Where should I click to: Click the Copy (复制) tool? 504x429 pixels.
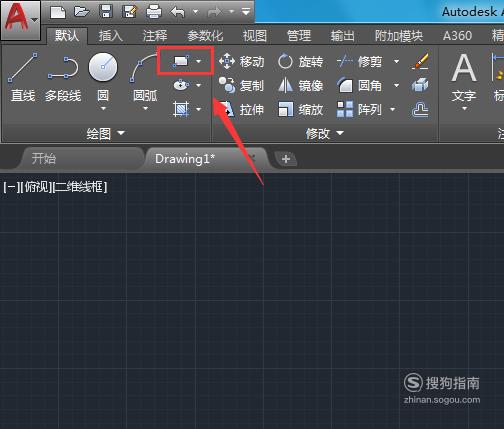point(242,86)
